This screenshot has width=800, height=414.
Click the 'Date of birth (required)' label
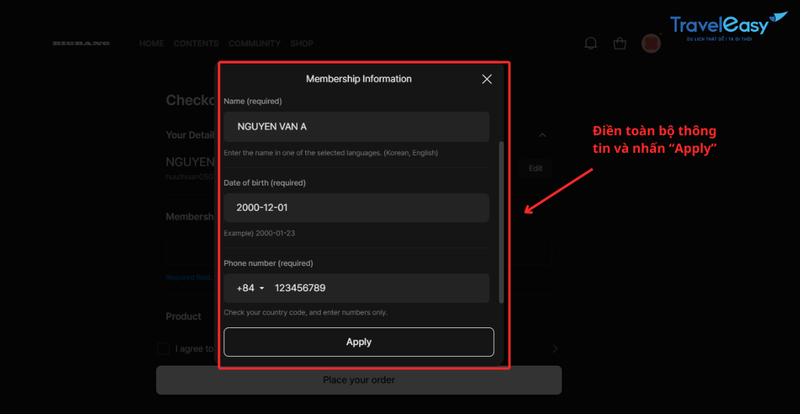[265, 182]
